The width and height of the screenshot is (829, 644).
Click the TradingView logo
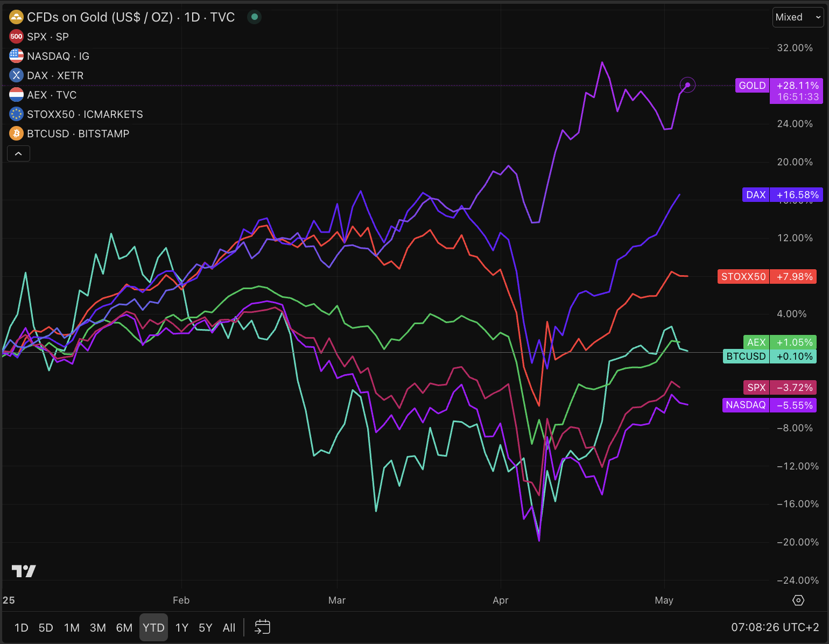[24, 571]
